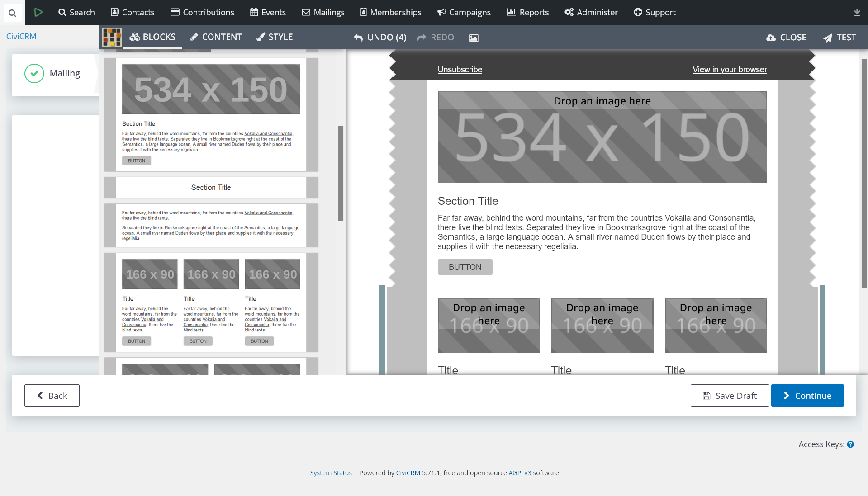
Task: Click the download icon at top right
Action: coord(857,12)
